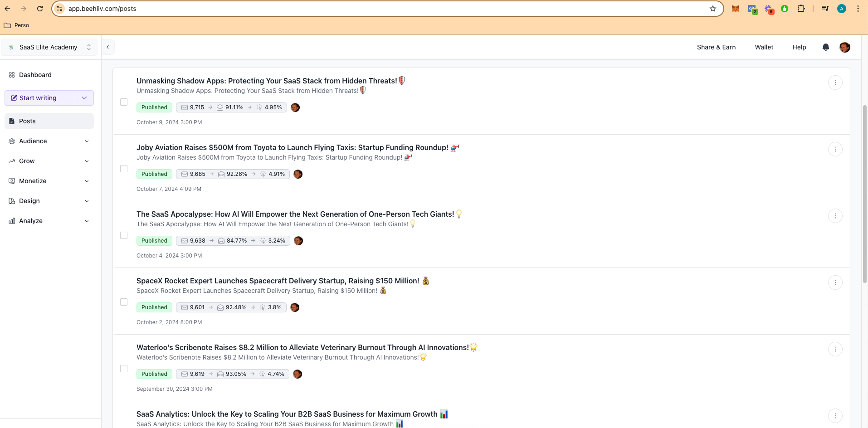Open the Perso bookmarks folder

16,25
